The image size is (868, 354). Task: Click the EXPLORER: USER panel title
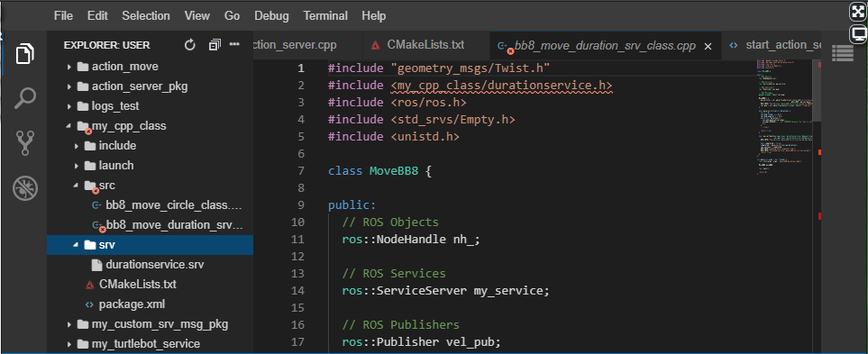click(107, 45)
